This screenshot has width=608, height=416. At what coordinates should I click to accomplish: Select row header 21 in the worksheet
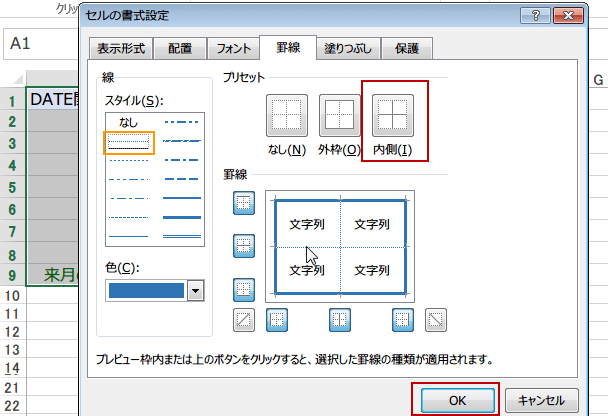tap(12, 387)
